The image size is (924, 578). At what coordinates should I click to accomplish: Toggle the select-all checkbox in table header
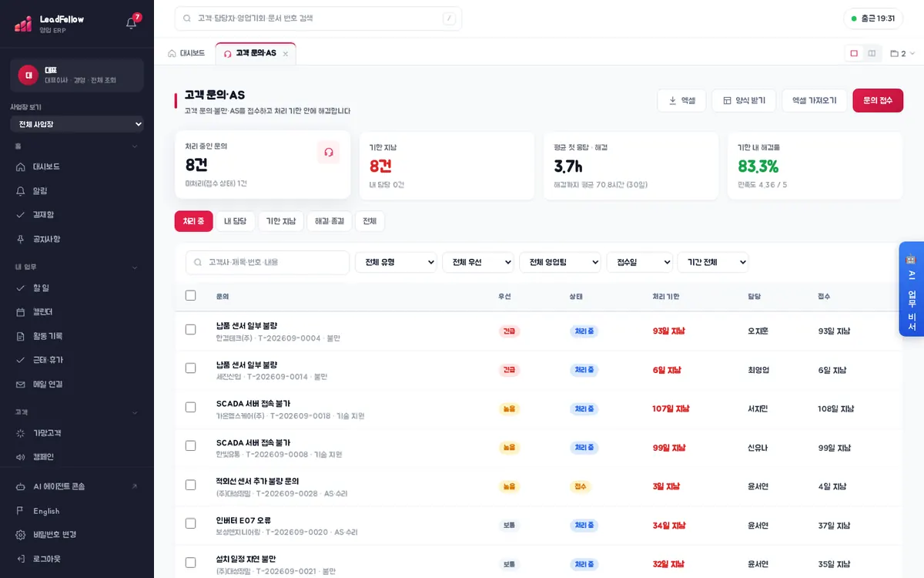(x=191, y=295)
